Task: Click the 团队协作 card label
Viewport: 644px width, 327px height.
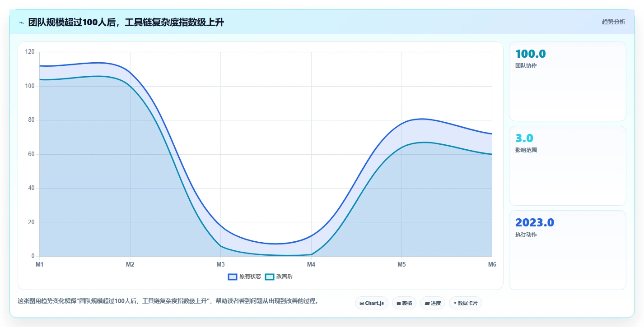Action: pos(526,66)
